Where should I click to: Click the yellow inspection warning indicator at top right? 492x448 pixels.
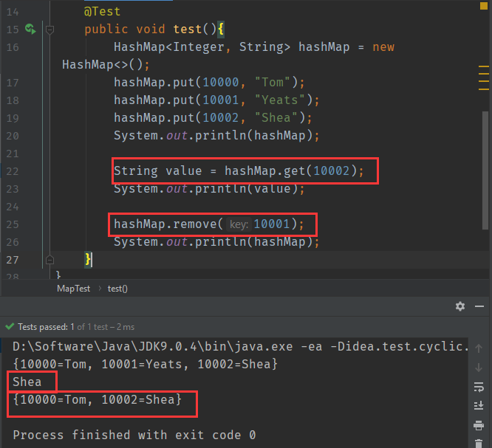(484, 6)
